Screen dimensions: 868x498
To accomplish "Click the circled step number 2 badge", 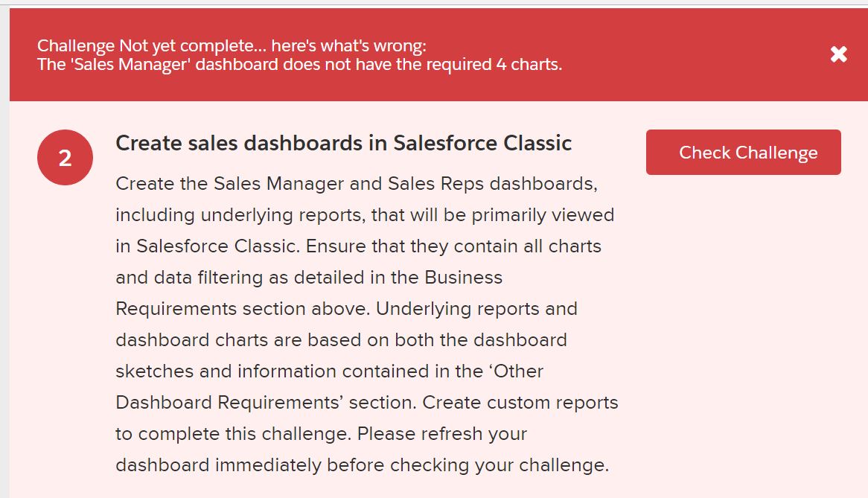I will [65, 158].
